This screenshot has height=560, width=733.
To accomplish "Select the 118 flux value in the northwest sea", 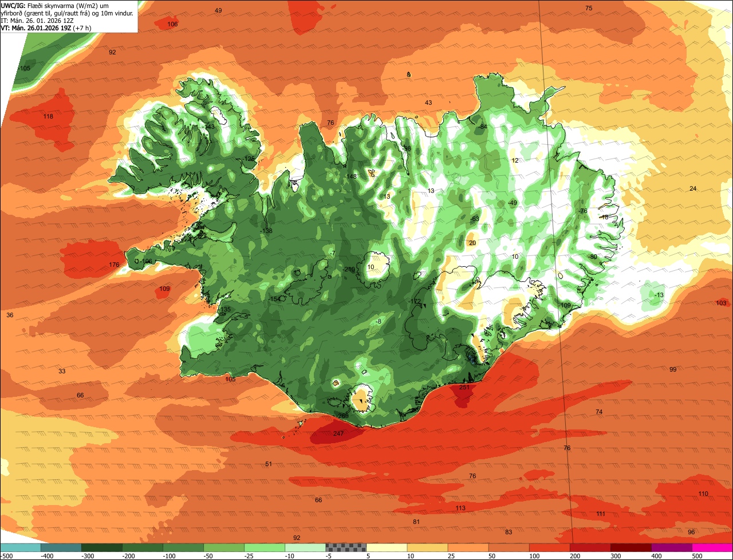I will (x=48, y=117).
